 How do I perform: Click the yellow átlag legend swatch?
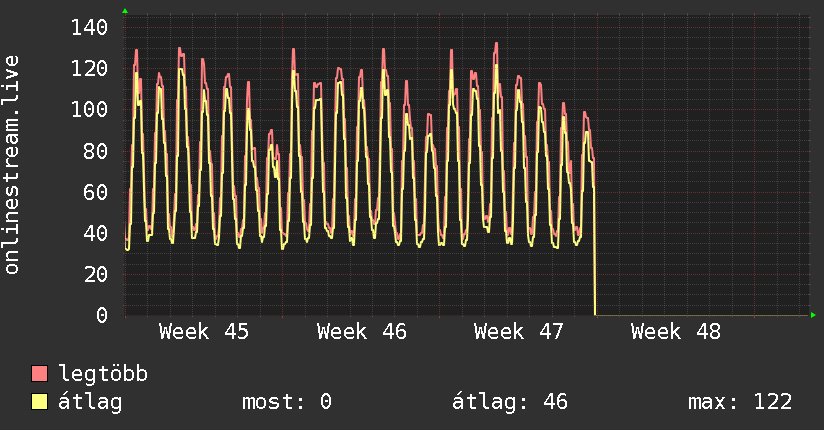(39, 402)
